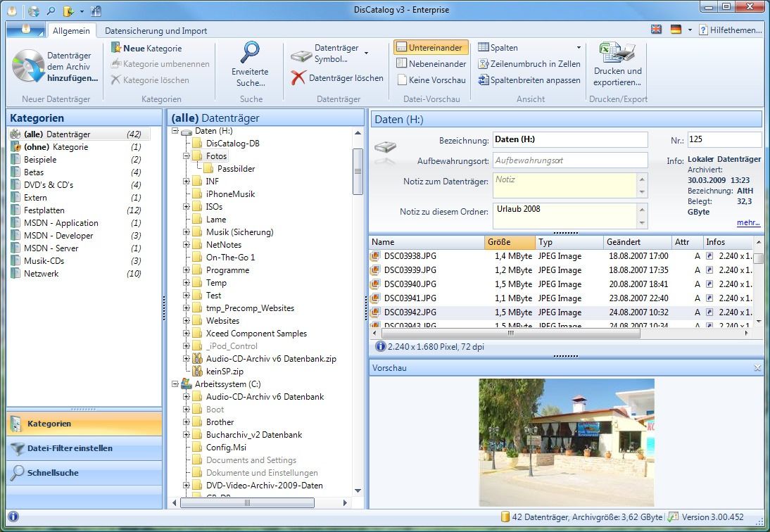The height and width of the screenshot is (532, 770).
Task: Open the Schnellsuche panel button
Action: [x=53, y=473]
